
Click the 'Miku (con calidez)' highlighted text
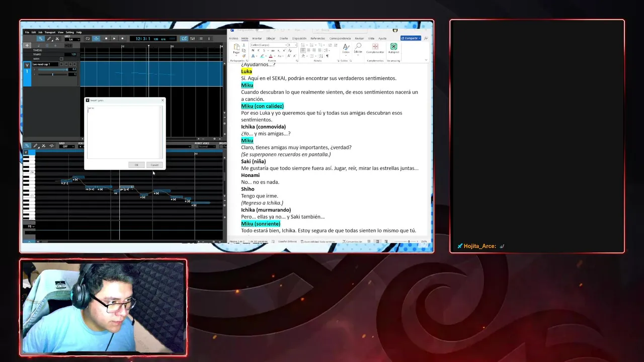pos(263,106)
